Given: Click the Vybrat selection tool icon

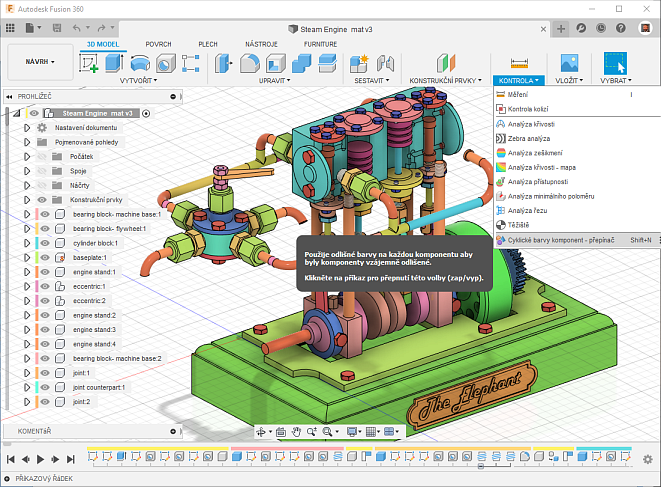Looking at the screenshot, I should click(614, 62).
